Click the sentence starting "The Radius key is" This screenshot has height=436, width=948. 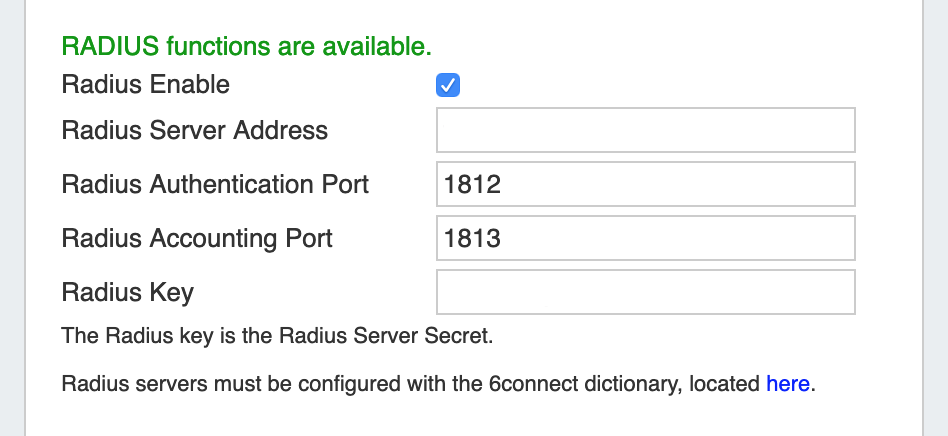click(x=277, y=336)
